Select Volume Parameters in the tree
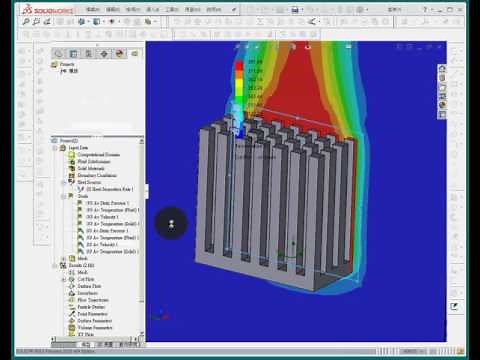 point(95,328)
